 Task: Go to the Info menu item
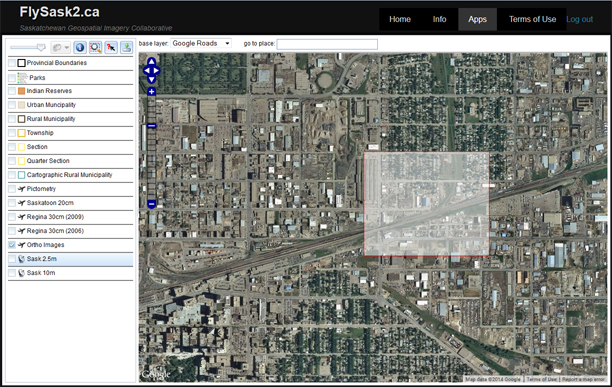coord(439,19)
